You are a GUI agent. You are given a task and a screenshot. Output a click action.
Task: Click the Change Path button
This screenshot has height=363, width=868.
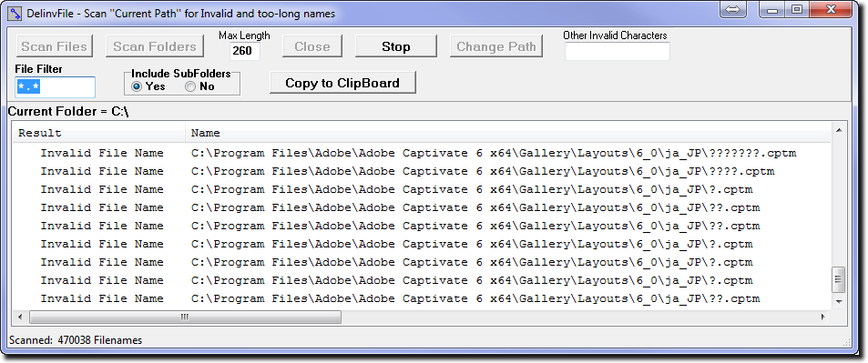[496, 46]
